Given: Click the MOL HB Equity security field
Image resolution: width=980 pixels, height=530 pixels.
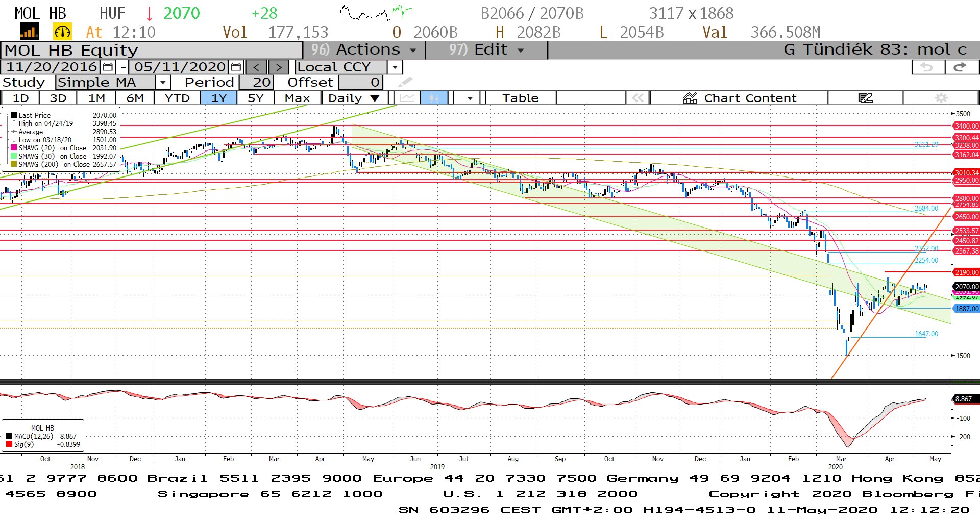Looking at the screenshot, I should coord(152,50).
